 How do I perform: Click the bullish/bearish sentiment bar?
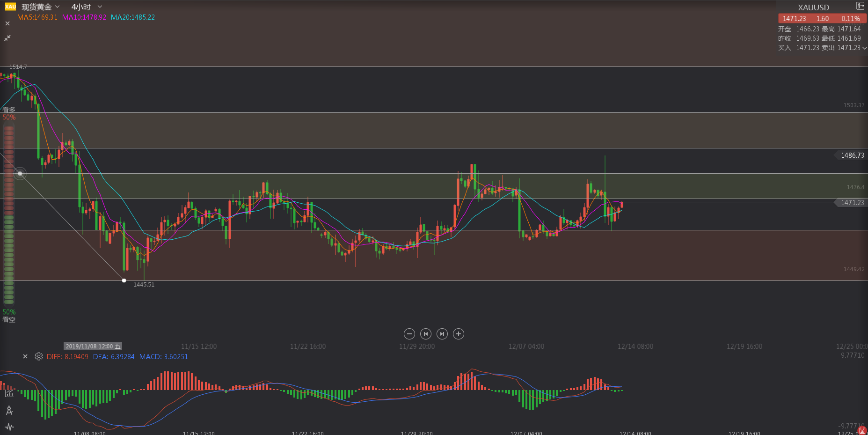point(9,215)
